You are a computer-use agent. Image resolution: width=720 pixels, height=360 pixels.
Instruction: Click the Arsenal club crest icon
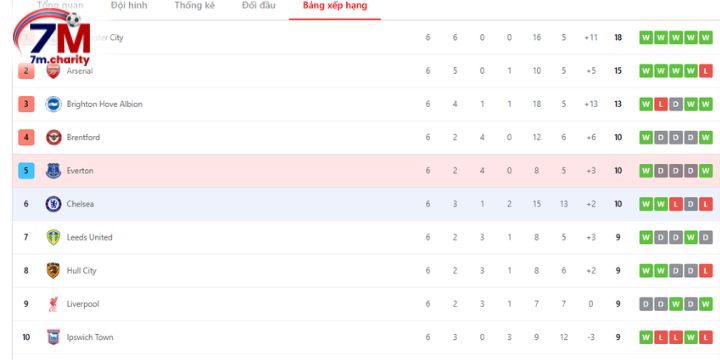pos(53,71)
